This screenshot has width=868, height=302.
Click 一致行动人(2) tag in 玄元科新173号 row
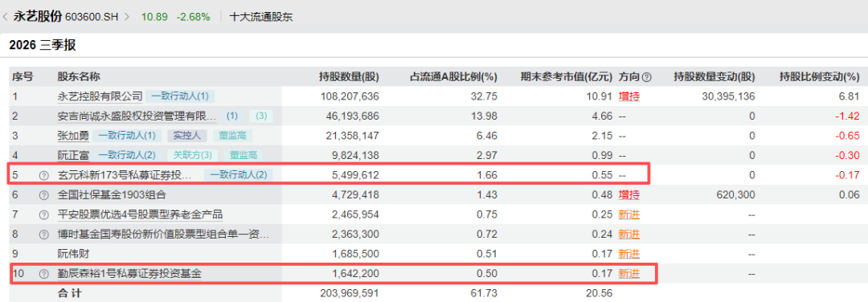point(239,175)
